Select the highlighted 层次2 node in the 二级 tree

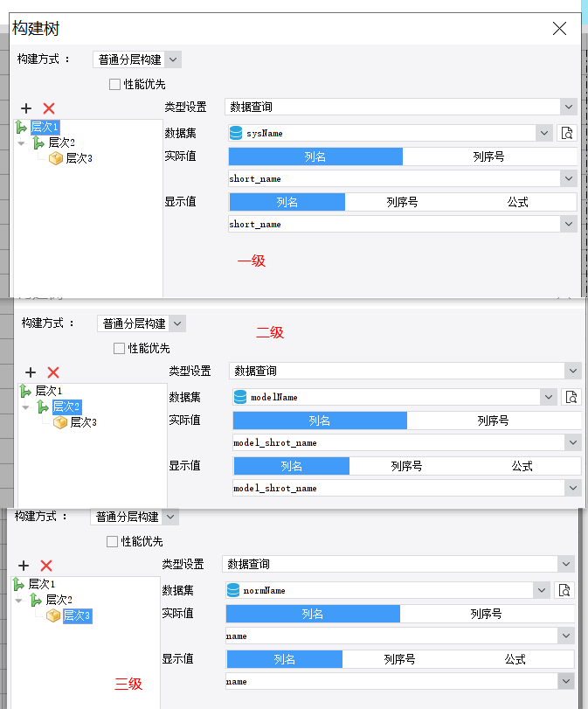pos(66,407)
